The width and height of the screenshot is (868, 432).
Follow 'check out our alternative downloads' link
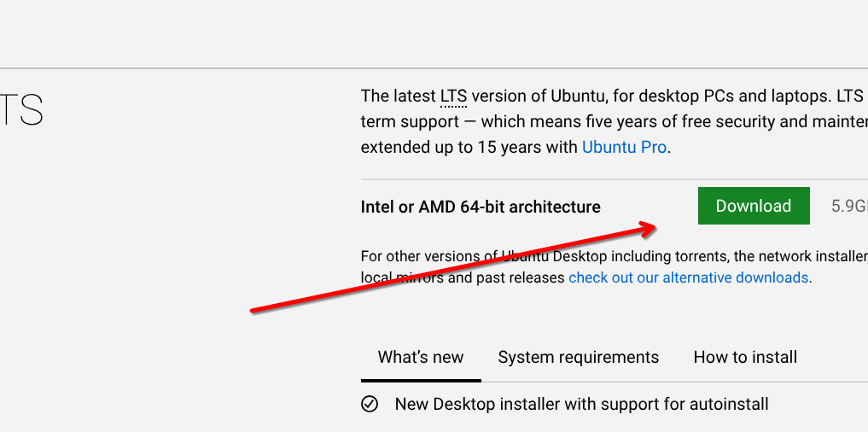pos(688,277)
